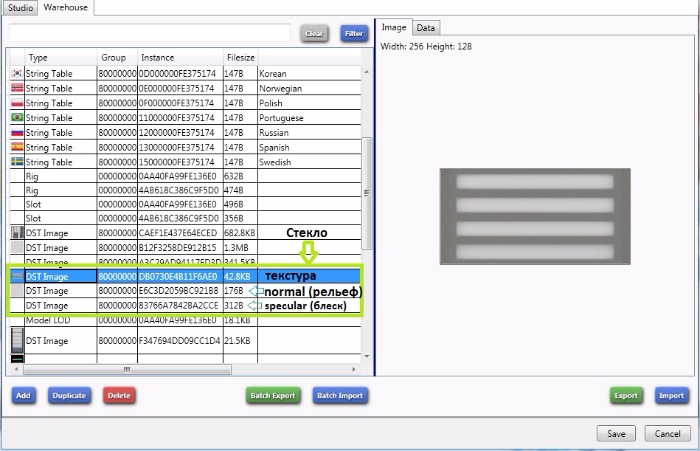Click the Batch Export button
Image resolution: width=700 pixels, height=451 pixels.
273,395
